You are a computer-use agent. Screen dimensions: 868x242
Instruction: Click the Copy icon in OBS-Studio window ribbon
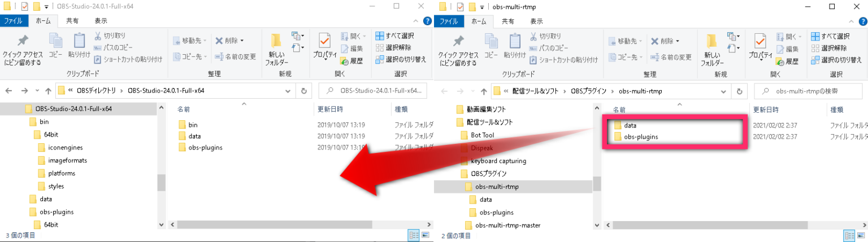point(55,46)
